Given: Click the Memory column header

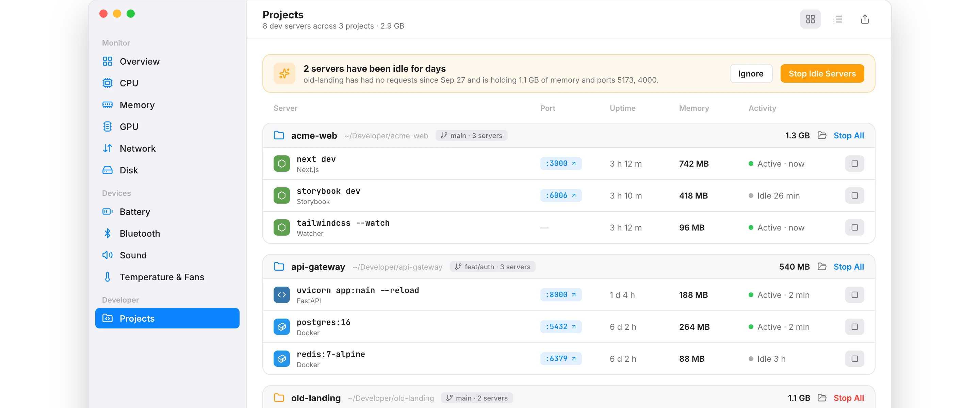Looking at the screenshot, I should (x=693, y=108).
